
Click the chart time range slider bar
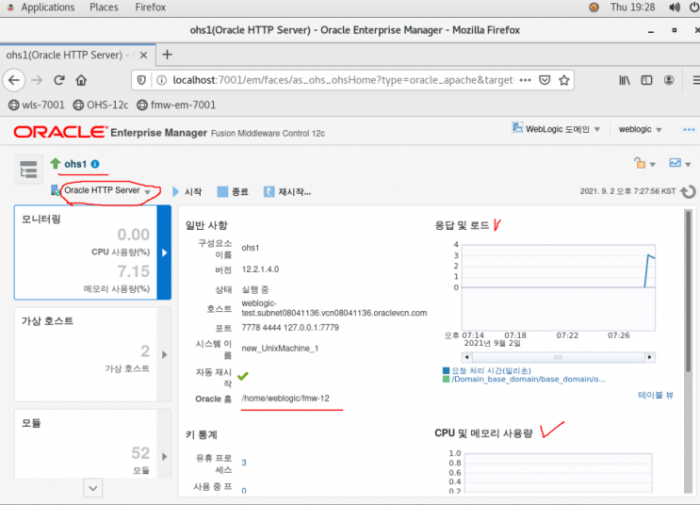coord(558,357)
